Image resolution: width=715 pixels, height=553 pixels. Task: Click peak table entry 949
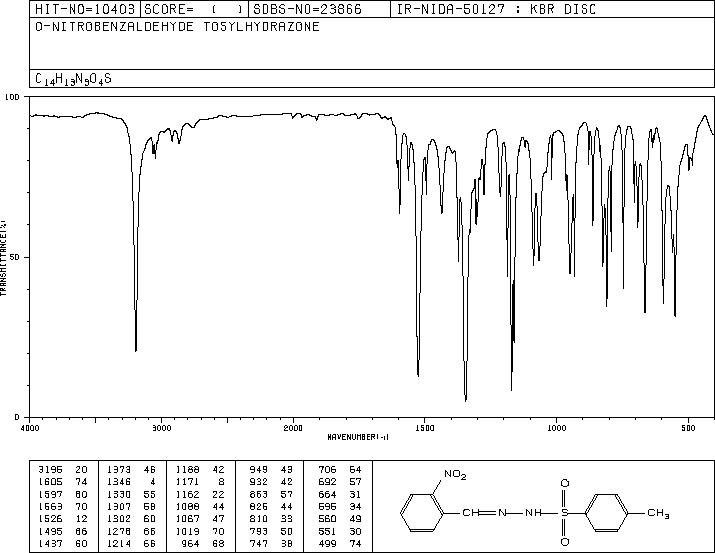[259, 470]
